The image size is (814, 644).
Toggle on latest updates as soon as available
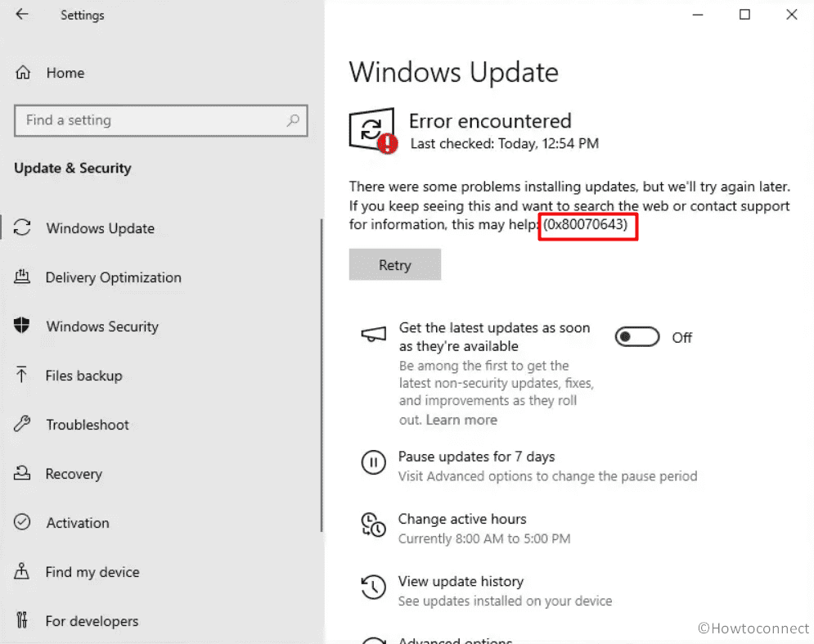[x=636, y=336]
